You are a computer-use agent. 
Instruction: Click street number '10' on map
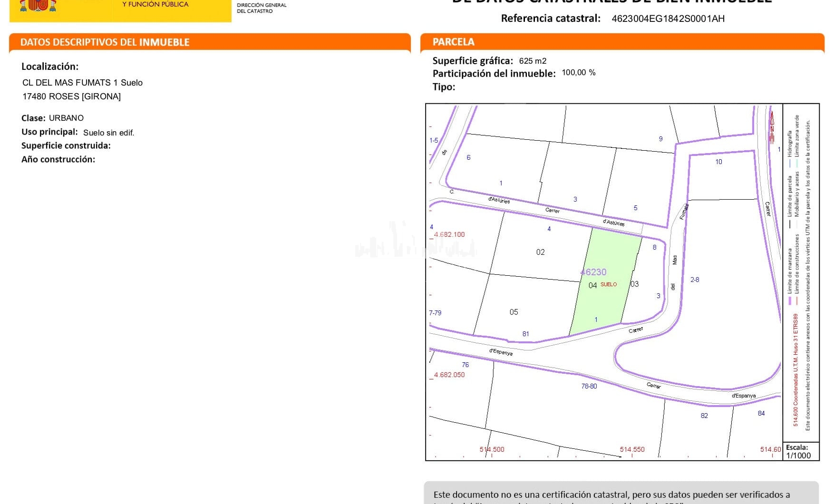coord(718,162)
